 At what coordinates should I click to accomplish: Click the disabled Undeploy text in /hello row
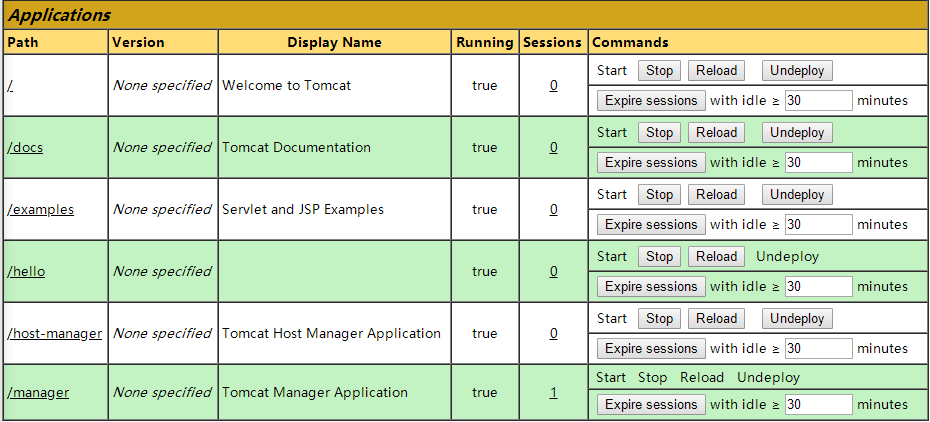click(787, 257)
